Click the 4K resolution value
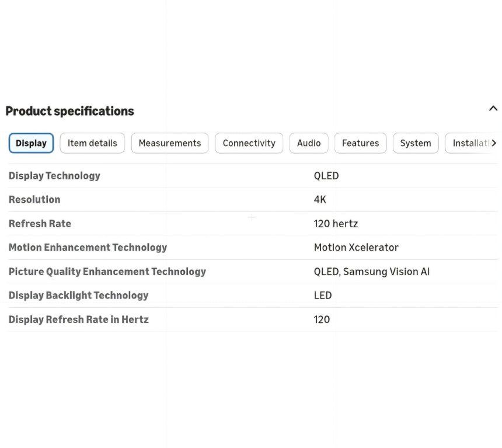502x448 pixels. point(320,199)
